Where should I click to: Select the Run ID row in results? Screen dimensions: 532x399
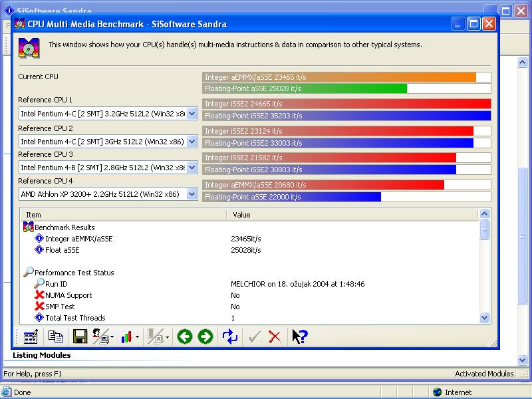coord(56,284)
